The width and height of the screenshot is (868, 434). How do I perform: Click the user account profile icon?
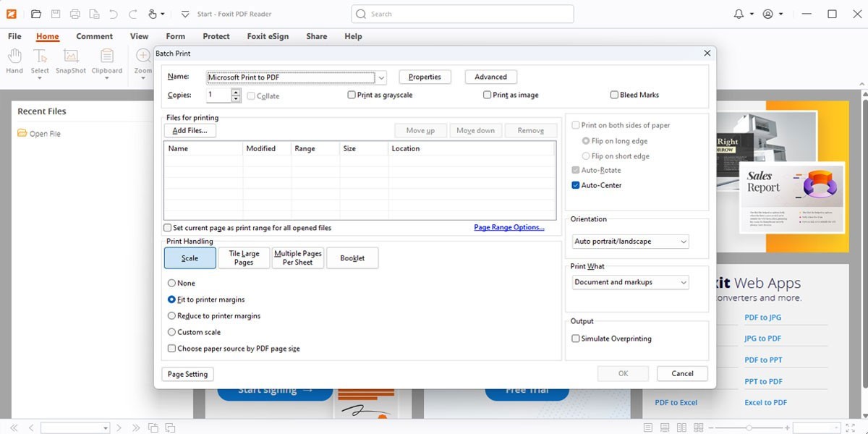pyautogui.click(x=768, y=14)
